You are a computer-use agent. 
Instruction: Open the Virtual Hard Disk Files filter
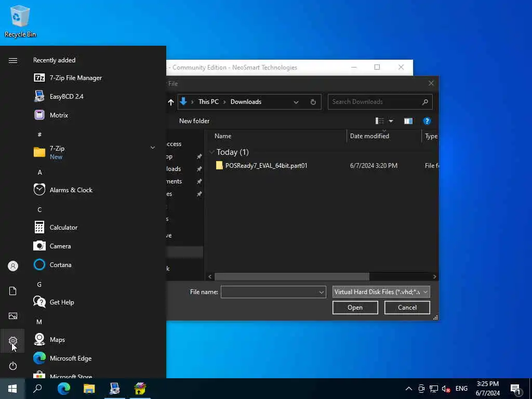[x=381, y=292]
